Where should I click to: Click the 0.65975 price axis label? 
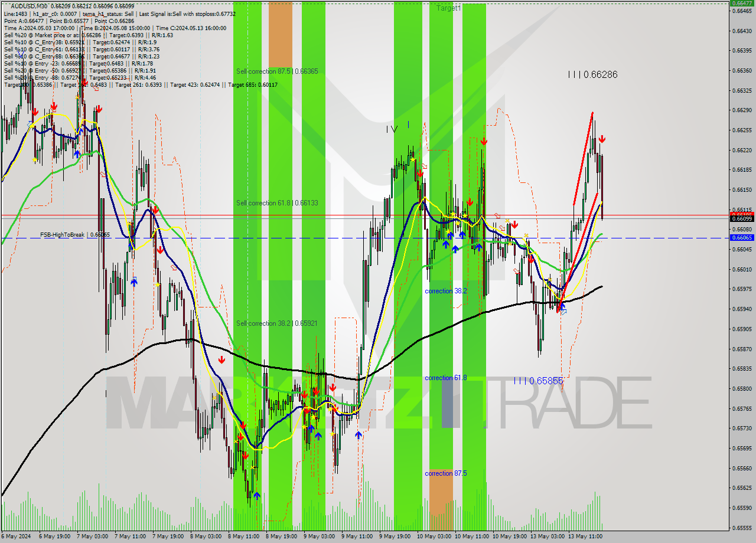click(x=742, y=289)
